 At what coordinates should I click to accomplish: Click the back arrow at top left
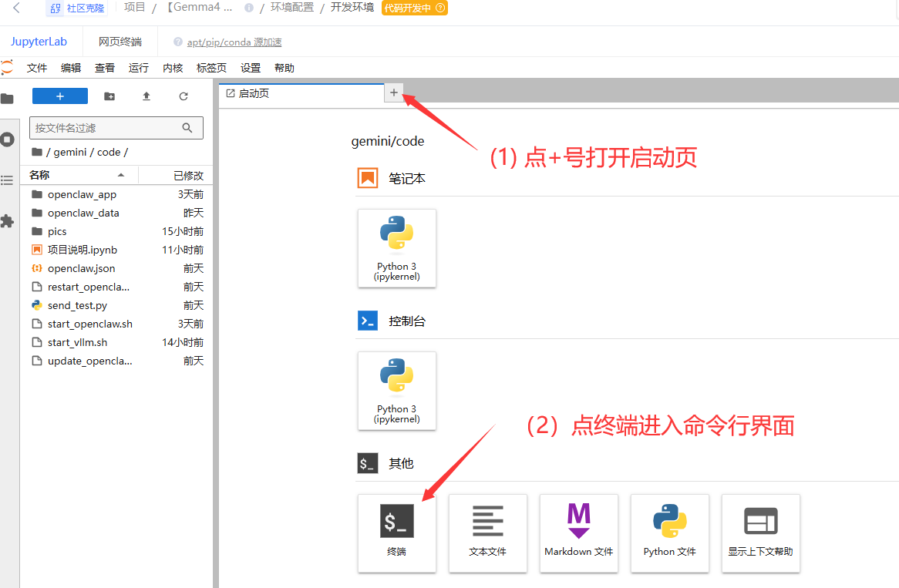(x=16, y=8)
